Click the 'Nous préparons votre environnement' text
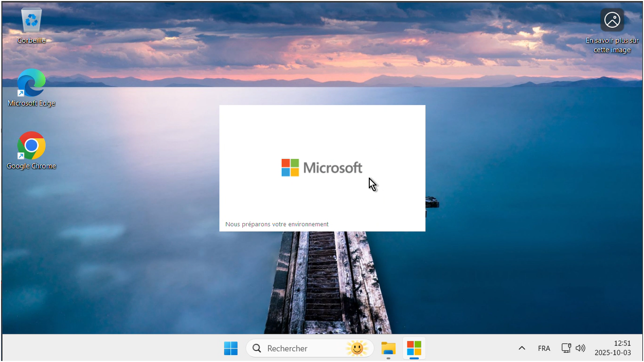Viewport: 644px width, 362px height. [277, 224]
